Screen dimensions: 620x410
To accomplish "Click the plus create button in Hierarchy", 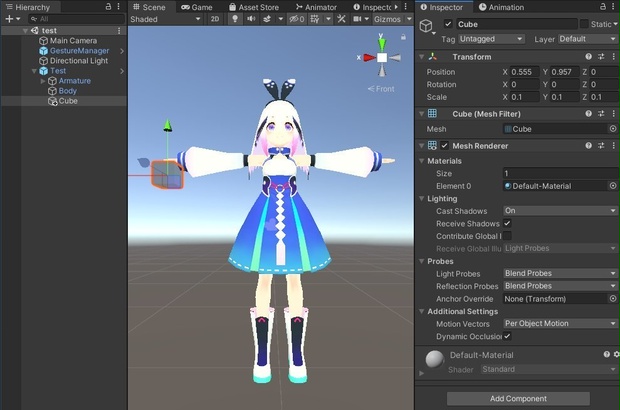I will click(x=9, y=19).
